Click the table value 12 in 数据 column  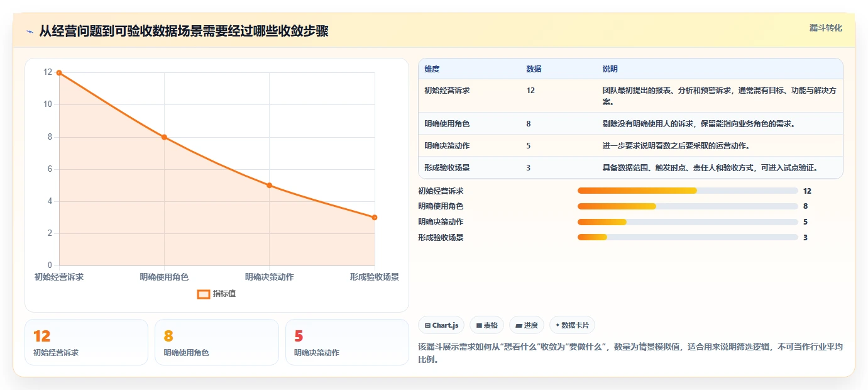tap(530, 91)
